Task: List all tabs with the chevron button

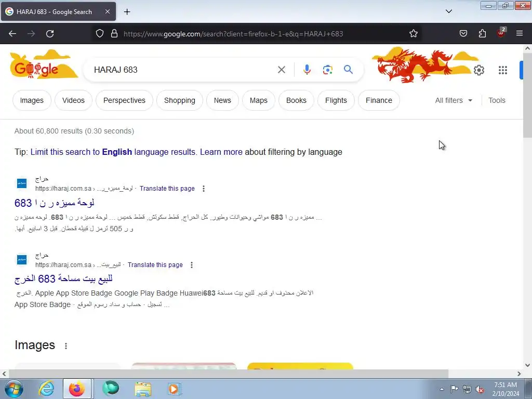Action: point(448,11)
